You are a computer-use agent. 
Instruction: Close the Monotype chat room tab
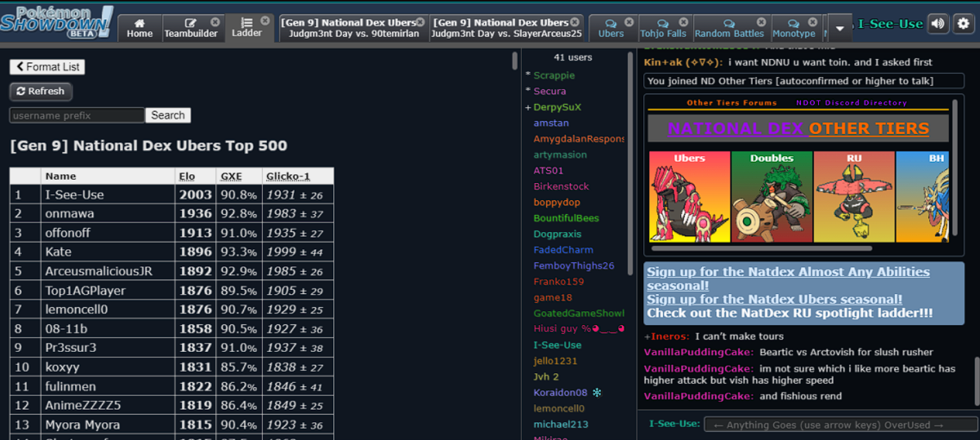(813, 22)
